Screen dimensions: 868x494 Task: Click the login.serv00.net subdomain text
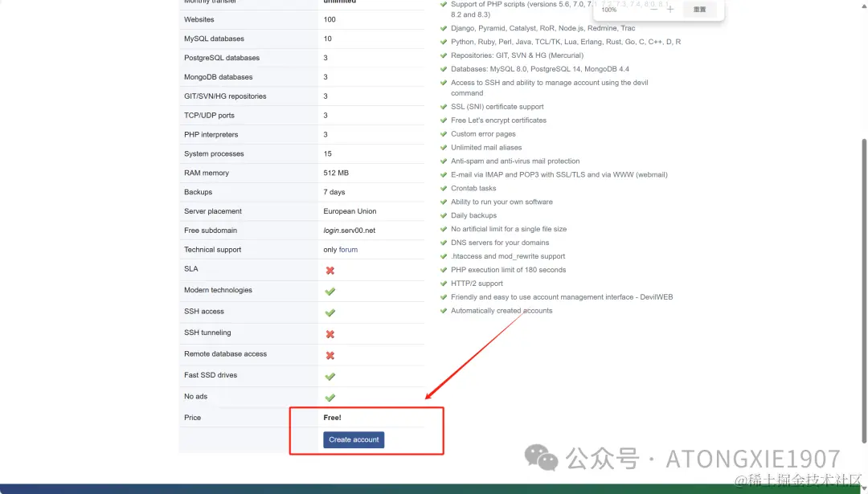pyautogui.click(x=350, y=231)
